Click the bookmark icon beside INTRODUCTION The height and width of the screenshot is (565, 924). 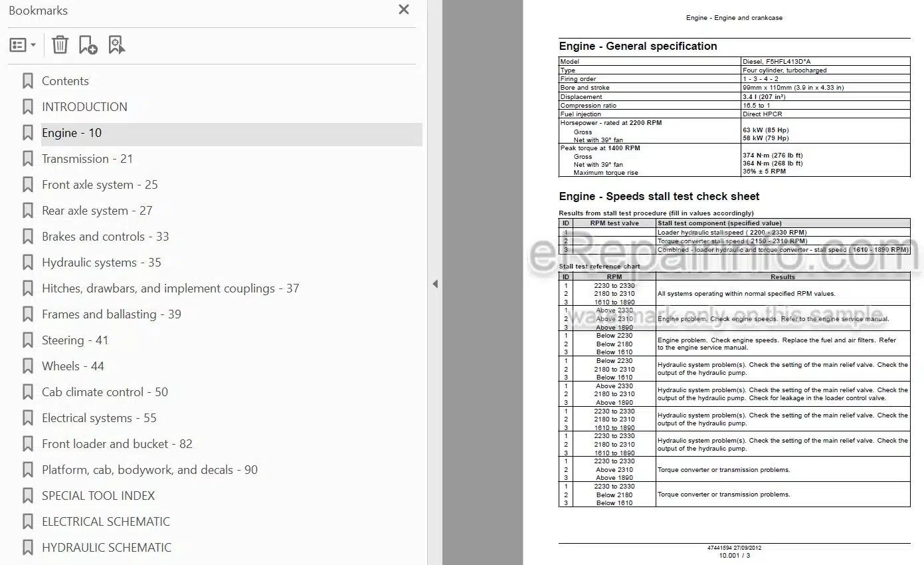[x=27, y=107]
